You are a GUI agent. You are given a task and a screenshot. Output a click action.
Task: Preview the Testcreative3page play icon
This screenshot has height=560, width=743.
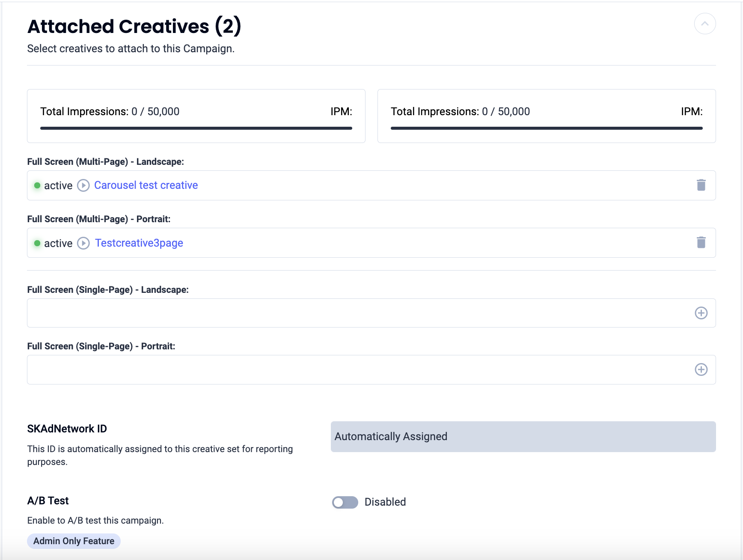[83, 243]
